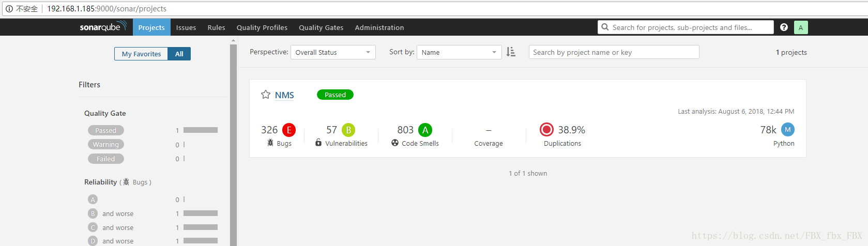Click the 57 vulnerabilities count
The image size is (868, 246).
(331, 130)
